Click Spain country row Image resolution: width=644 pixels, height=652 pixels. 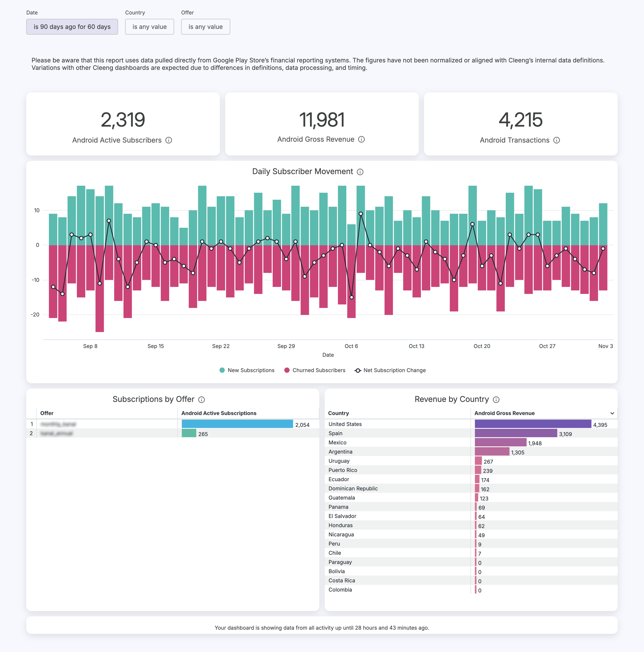(x=471, y=433)
